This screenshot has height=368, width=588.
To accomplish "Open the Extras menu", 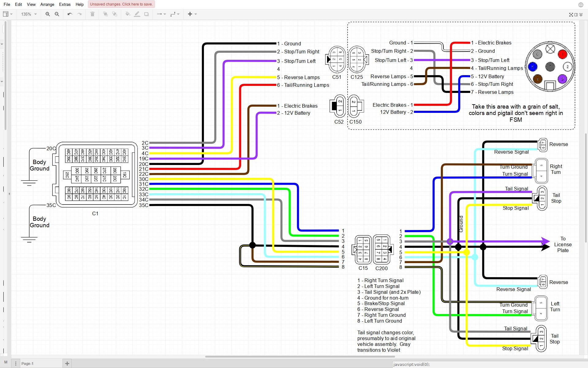I will tap(64, 4).
